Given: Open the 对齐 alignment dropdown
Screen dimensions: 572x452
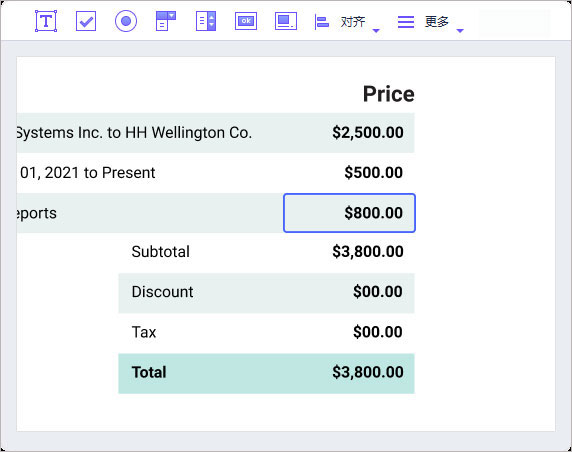Looking at the screenshot, I should click(376, 31).
